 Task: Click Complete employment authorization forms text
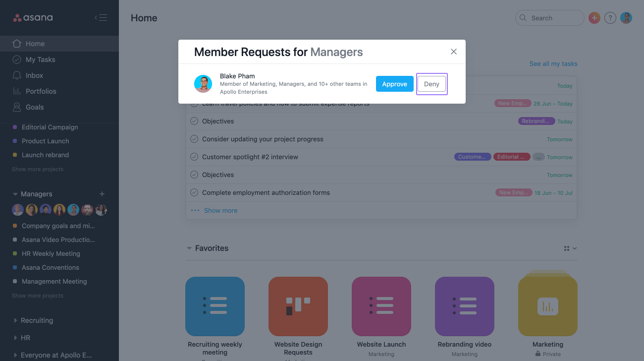pos(266,192)
